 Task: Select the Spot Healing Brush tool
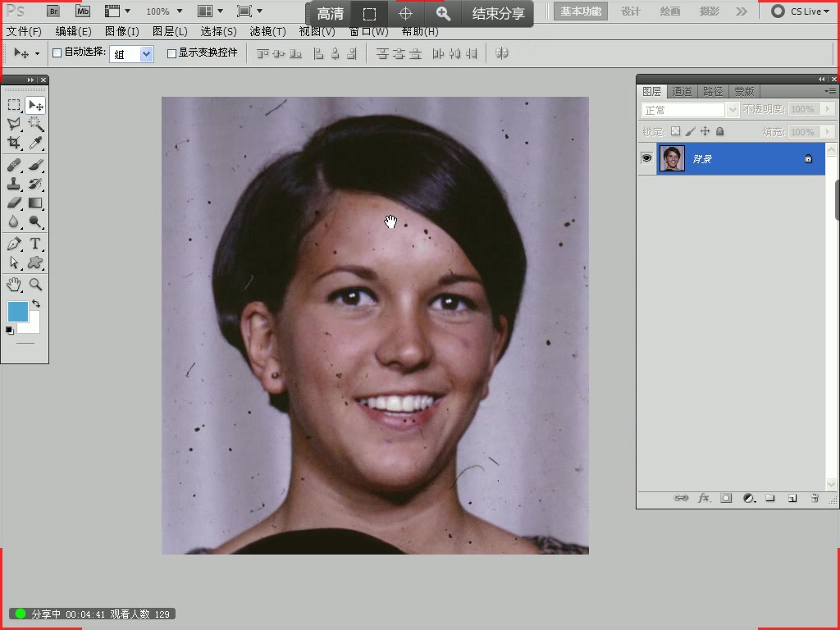pos(13,164)
